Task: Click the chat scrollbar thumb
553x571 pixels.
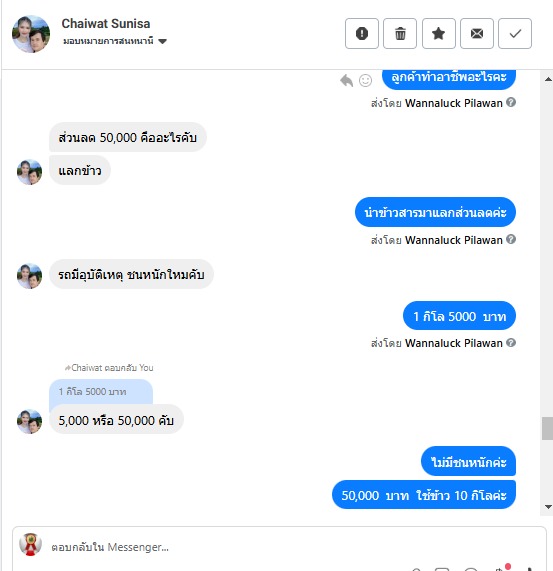Action: tap(547, 428)
